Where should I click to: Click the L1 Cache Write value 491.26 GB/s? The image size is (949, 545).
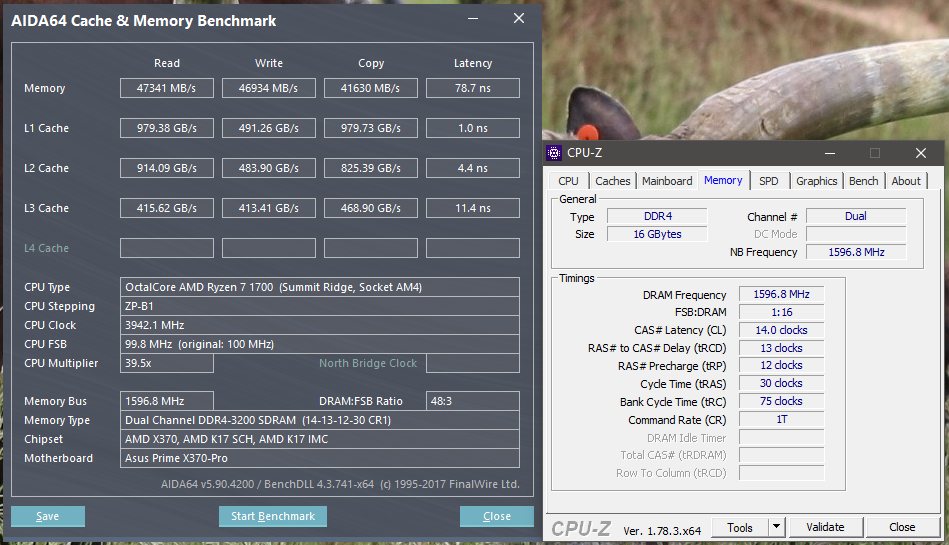point(269,128)
